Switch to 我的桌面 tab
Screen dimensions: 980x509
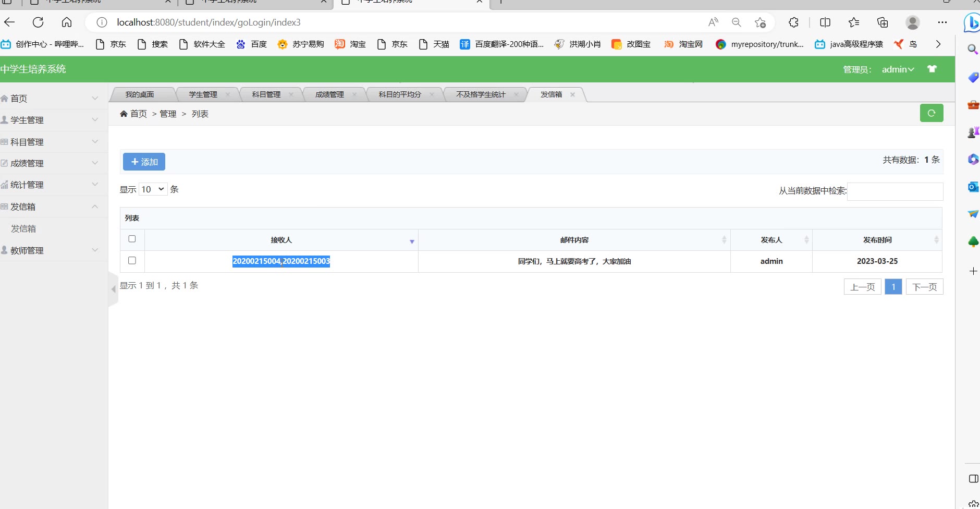coord(140,94)
